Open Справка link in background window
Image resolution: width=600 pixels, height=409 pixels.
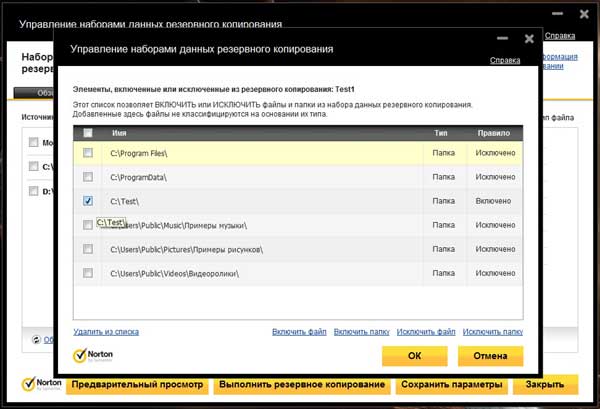560,36
